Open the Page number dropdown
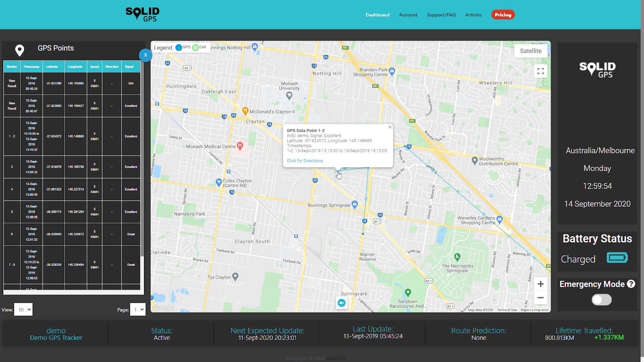This screenshot has width=644, height=362. pos(138,310)
